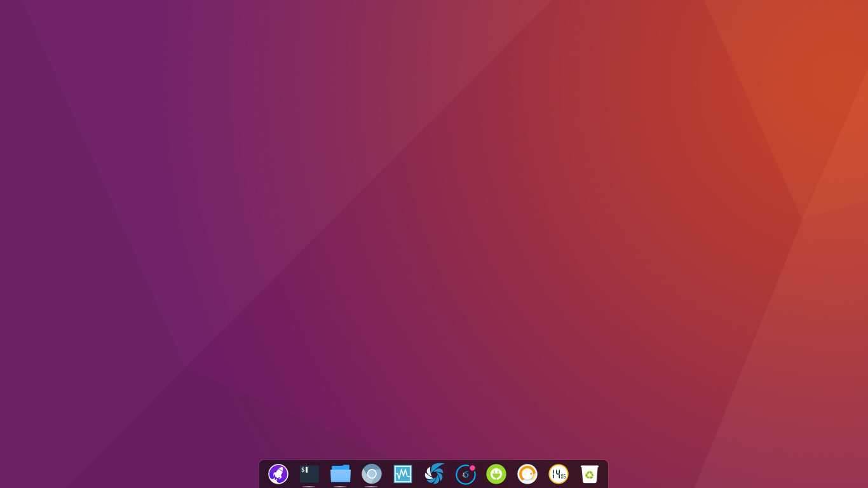Select the terminal with dollar prompt
This screenshot has width=868, height=488.
[309, 474]
